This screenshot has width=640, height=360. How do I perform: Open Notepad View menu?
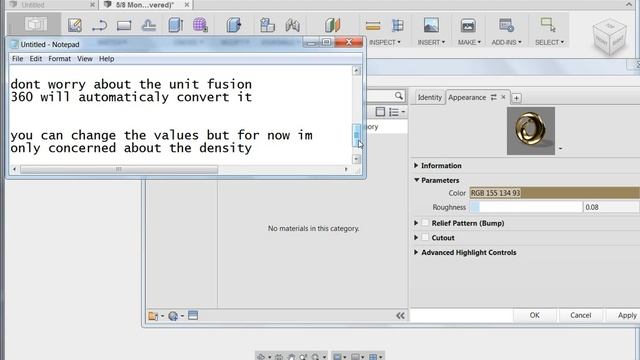[x=85, y=59]
